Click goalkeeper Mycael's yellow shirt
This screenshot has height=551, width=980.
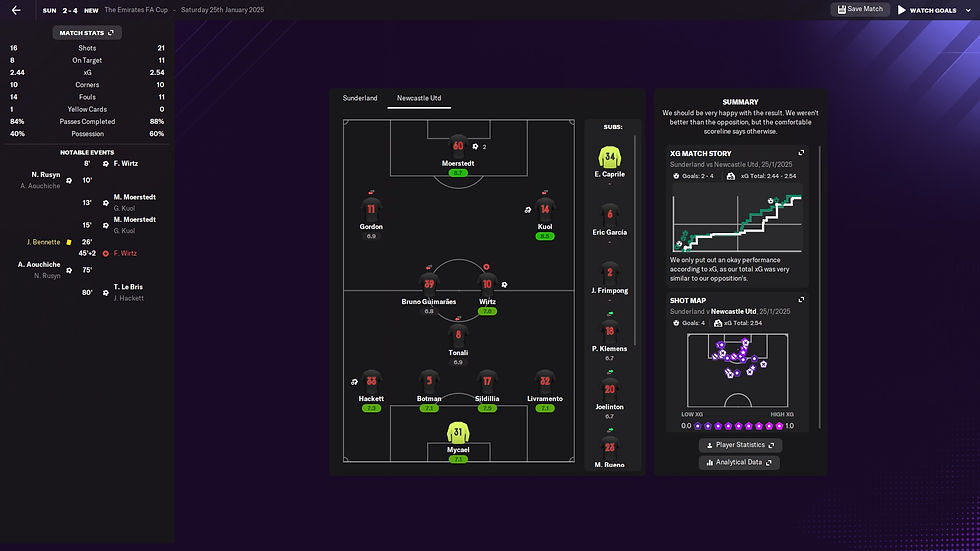click(458, 432)
